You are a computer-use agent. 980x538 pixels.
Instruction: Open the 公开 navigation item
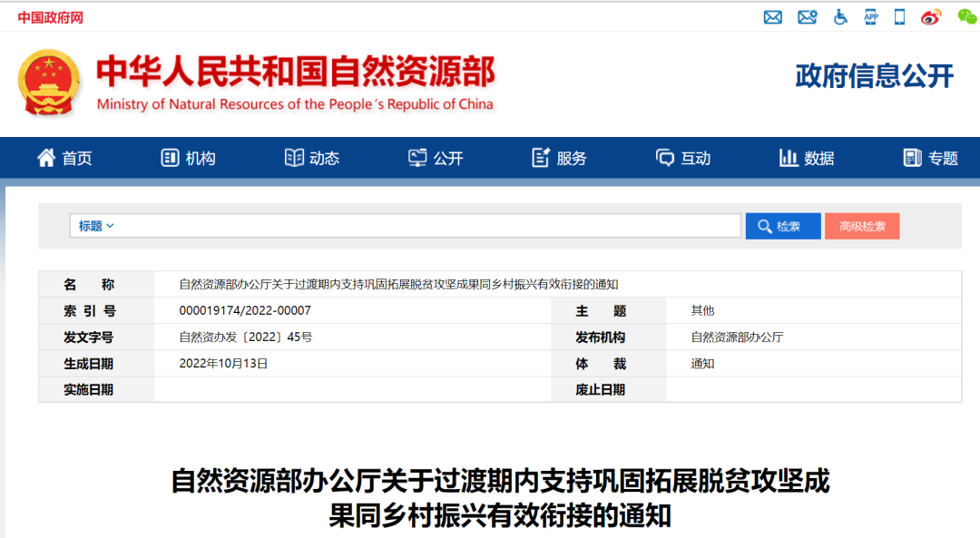coord(436,158)
